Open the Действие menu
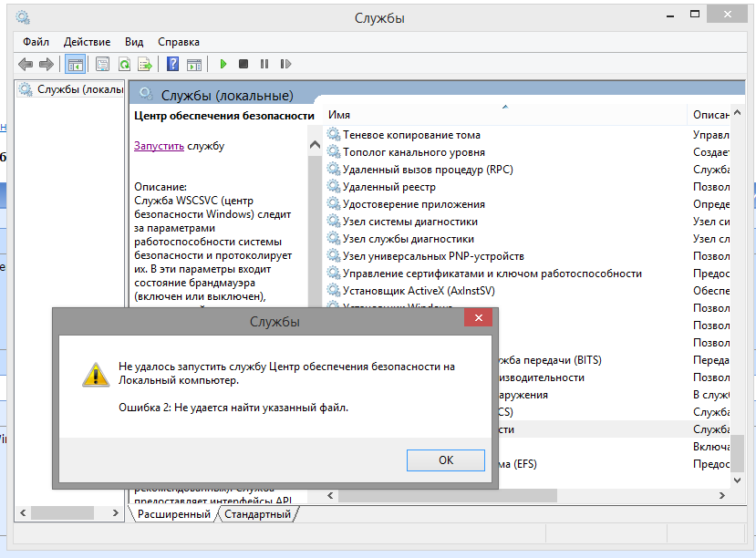The image size is (756, 558). pos(87,42)
